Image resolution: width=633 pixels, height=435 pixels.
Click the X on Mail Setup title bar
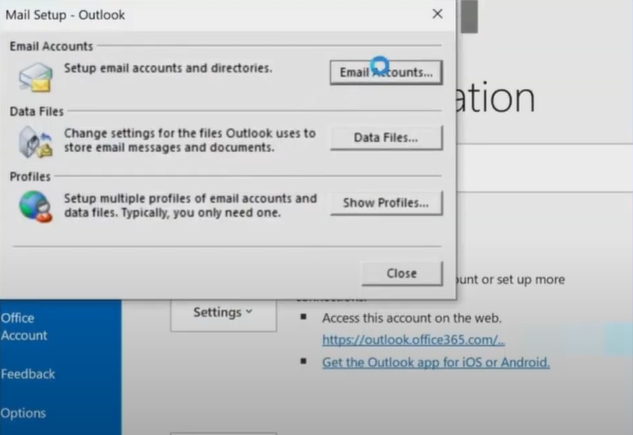(437, 14)
